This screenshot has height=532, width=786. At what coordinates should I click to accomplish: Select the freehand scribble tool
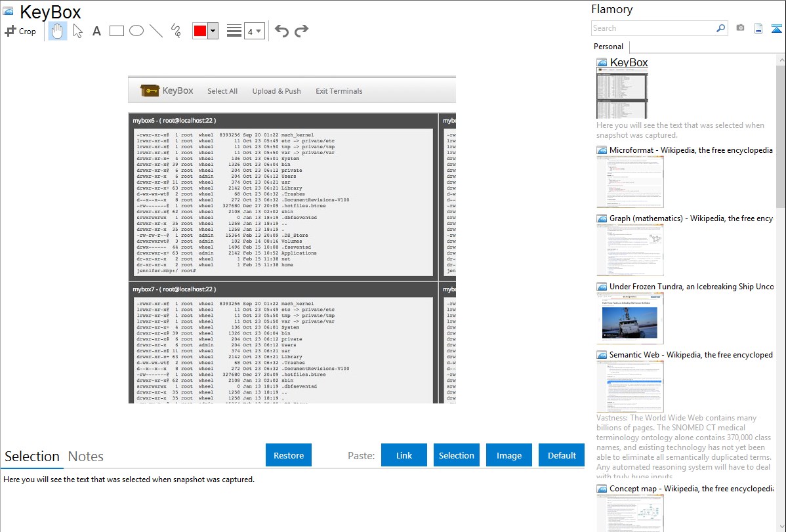click(x=176, y=31)
